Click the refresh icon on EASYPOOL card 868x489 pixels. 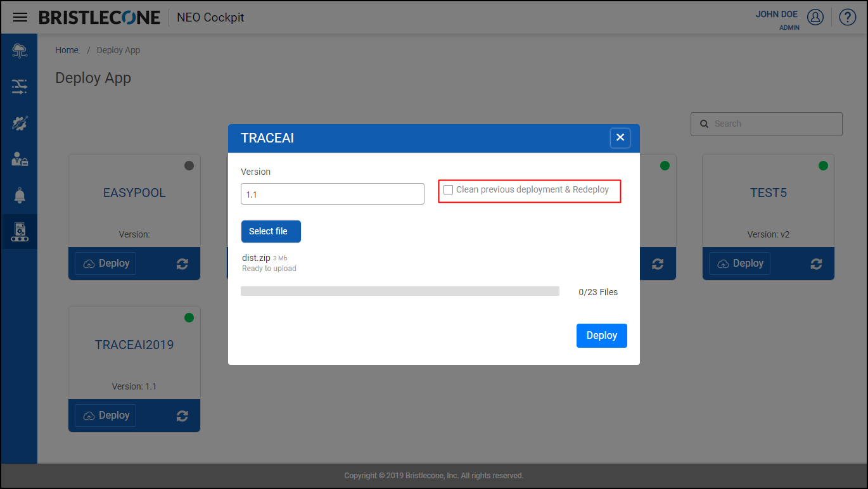182,264
